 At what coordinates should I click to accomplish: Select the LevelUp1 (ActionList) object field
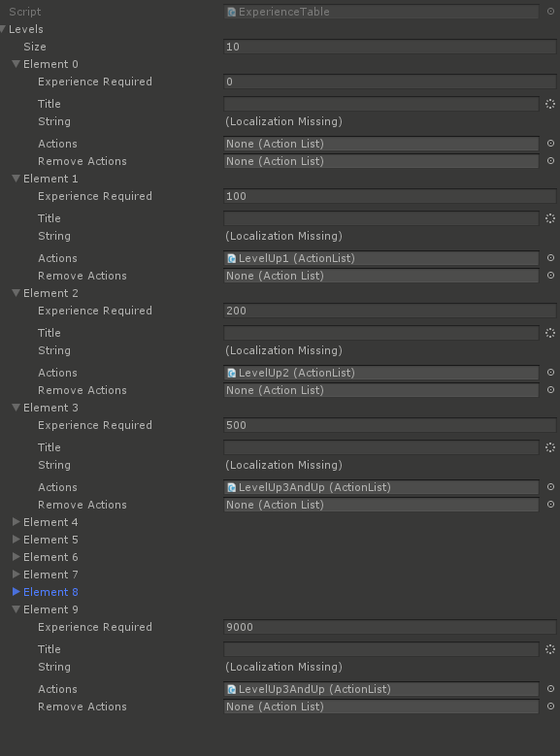click(381, 258)
